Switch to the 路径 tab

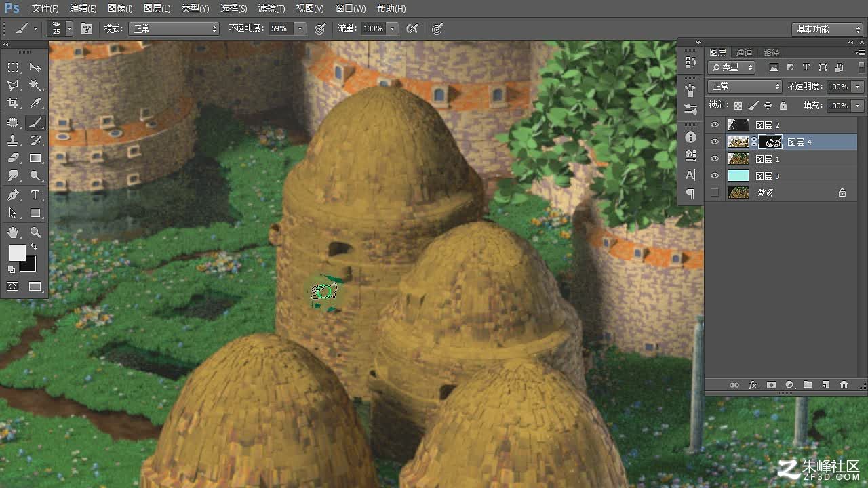[x=771, y=52]
